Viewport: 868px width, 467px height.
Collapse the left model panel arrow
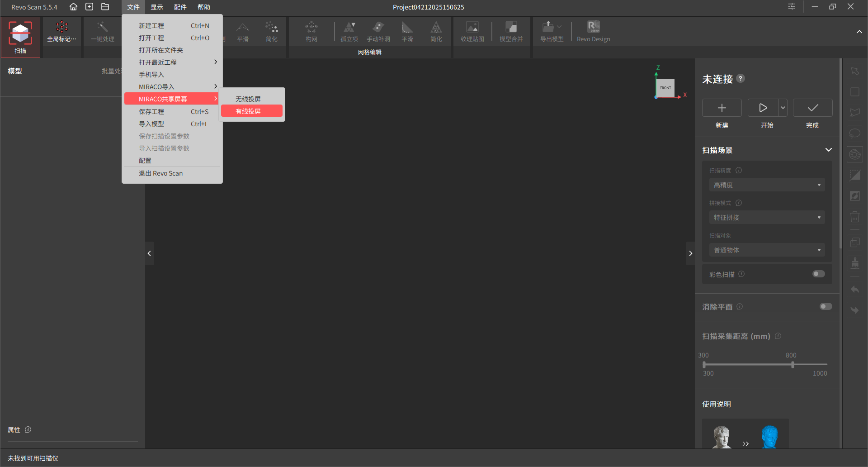point(149,253)
